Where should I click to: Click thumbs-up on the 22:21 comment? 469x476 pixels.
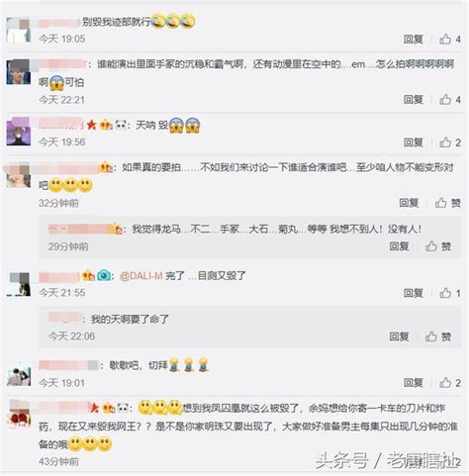(x=450, y=99)
